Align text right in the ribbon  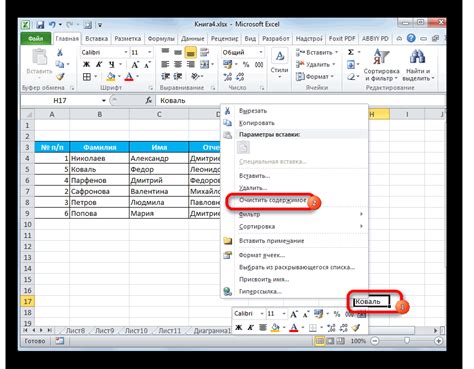190,64
